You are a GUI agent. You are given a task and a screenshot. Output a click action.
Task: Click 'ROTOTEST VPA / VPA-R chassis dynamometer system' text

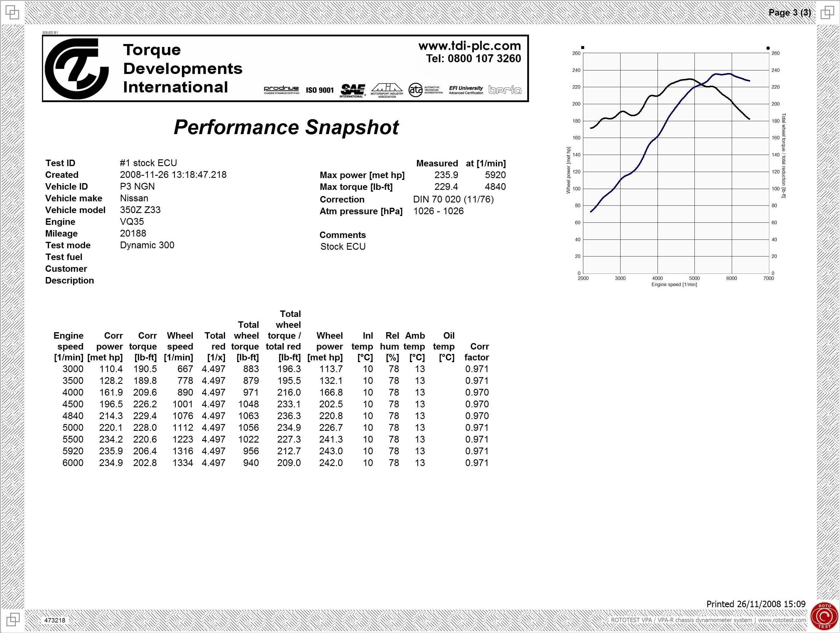click(x=681, y=620)
